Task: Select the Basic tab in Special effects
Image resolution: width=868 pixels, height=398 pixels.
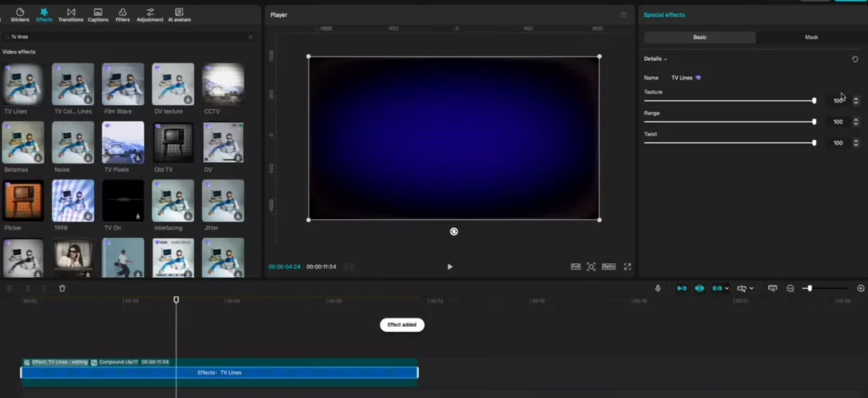Action: [x=699, y=37]
